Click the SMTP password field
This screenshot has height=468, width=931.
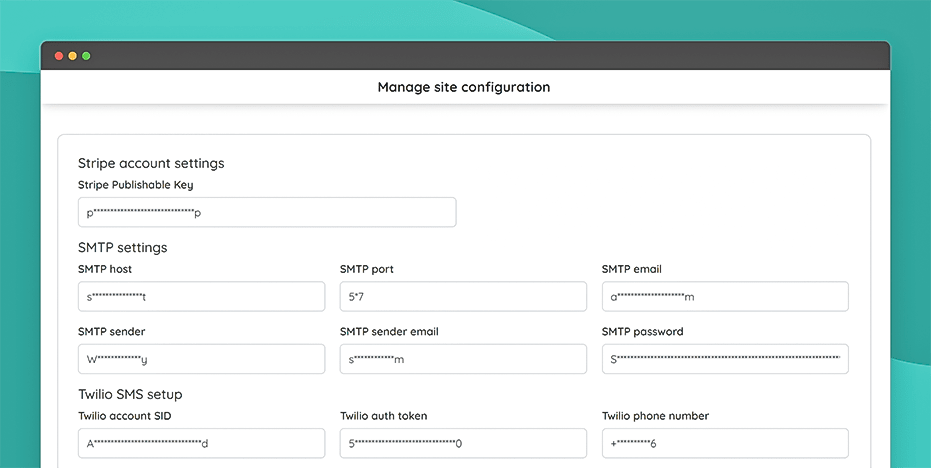point(725,359)
